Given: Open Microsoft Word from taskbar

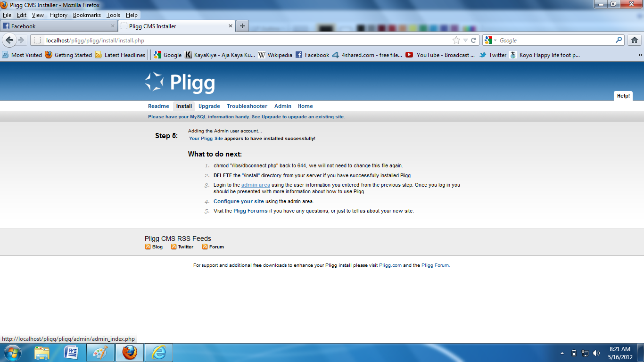Looking at the screenshot, I should coord(71,353).
